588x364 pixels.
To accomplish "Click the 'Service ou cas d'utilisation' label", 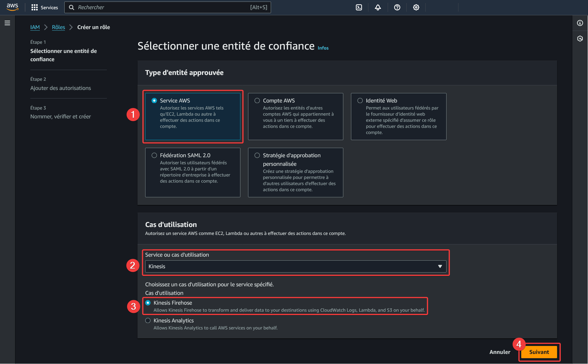I will pos(177,255).
